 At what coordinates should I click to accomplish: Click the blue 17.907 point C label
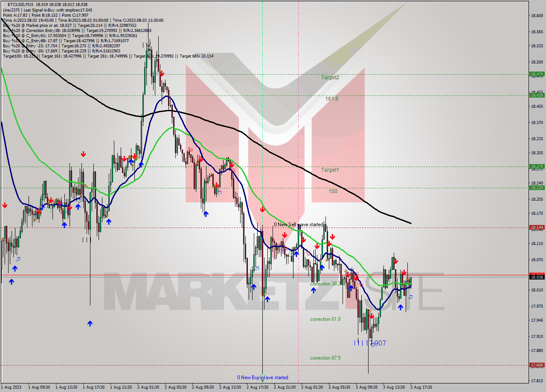(x=375, y=343)
